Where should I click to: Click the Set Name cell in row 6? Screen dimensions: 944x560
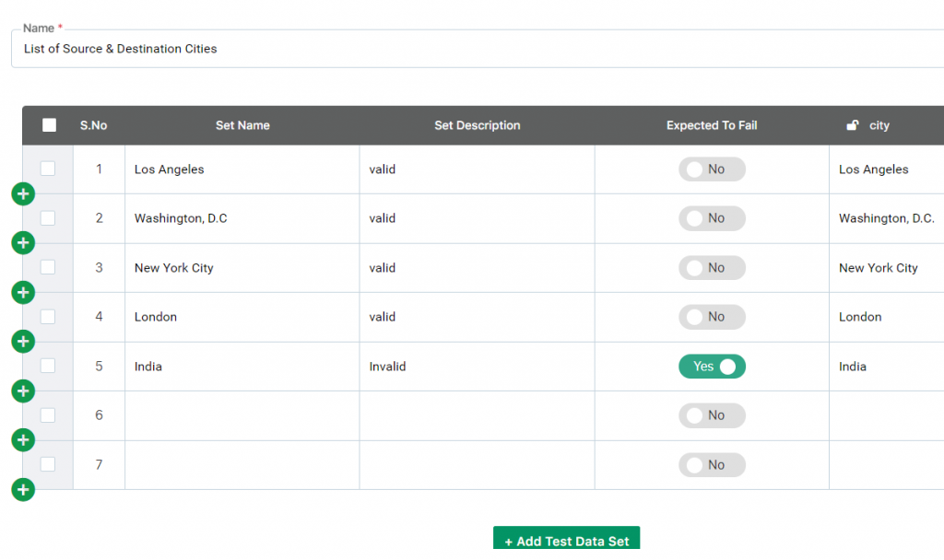pos(242,415)
